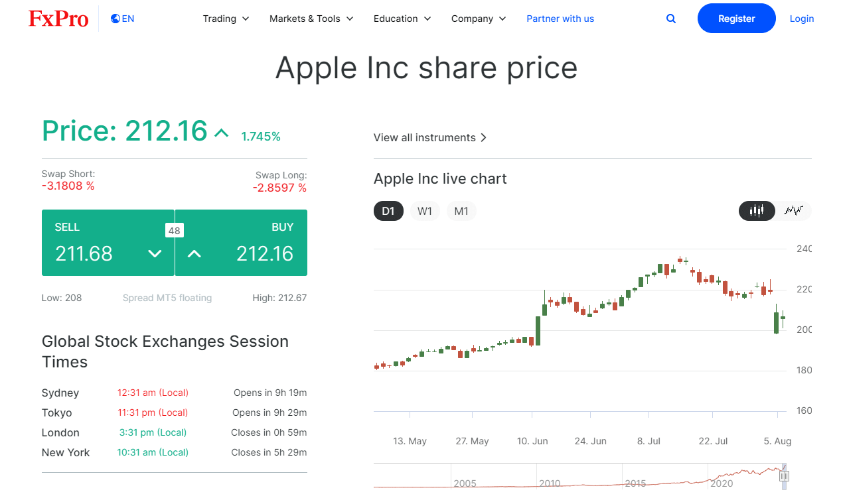Click the range handle on the mini timeline chart

(784, 475)
